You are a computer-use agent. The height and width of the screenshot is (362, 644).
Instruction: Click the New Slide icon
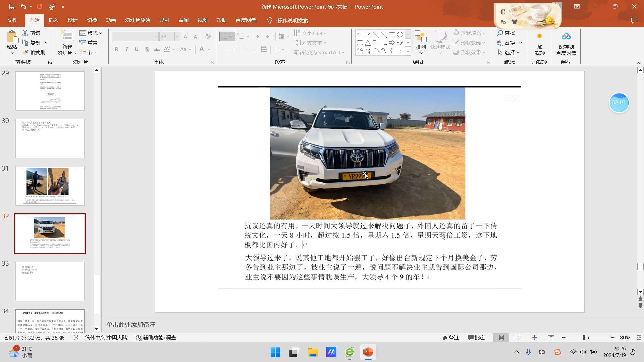(x=67, y=36)
